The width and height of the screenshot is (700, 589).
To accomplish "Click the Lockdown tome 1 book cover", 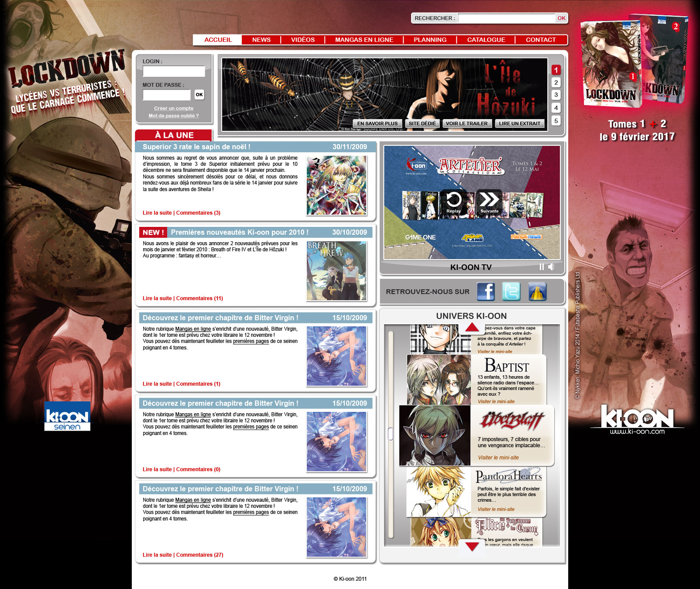I will [x=611, y=65].
